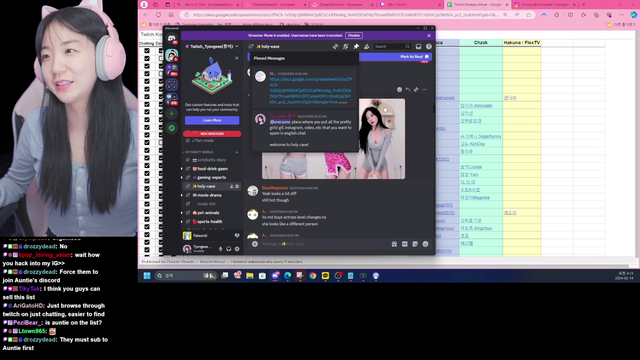Screen dimensions: 640x360
Task: Open new browser tab plus button
Action: tap(584, 4)
